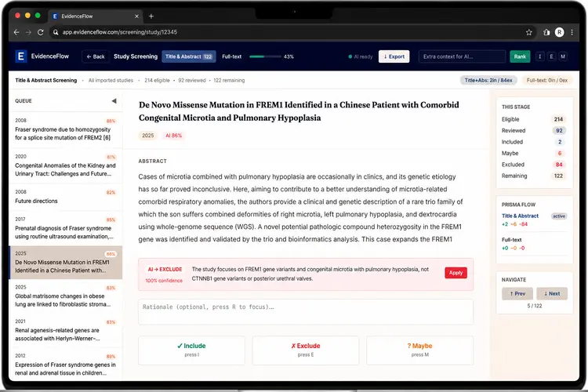Click the Maybe count 6
The height and width of the screenshot is (392, 588).
(560, 154)
